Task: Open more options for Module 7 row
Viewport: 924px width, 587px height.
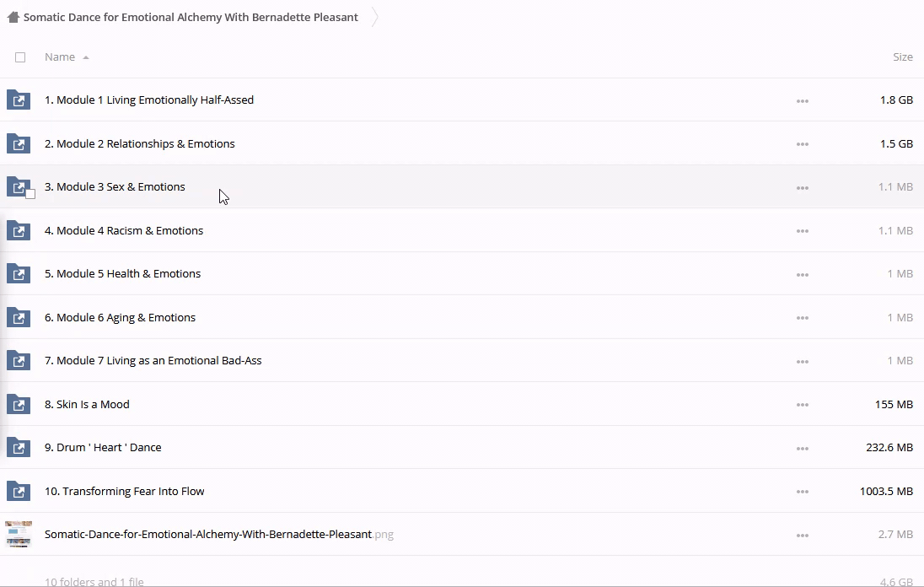Action: tap(802, 362)
